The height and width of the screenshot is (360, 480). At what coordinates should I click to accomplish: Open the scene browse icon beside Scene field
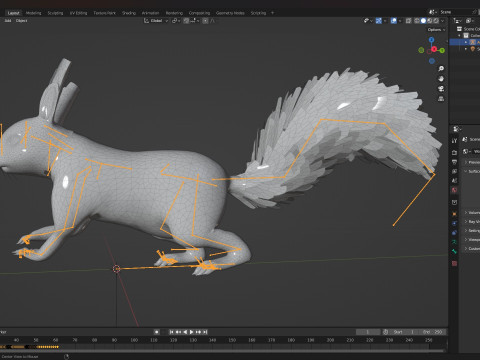tap(433, 12)
